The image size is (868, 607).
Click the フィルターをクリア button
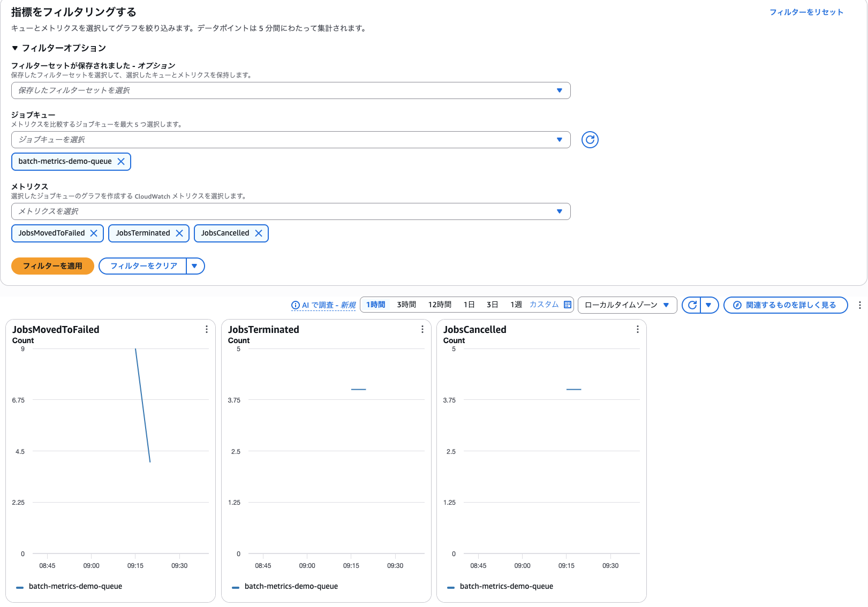pos(143,266)
